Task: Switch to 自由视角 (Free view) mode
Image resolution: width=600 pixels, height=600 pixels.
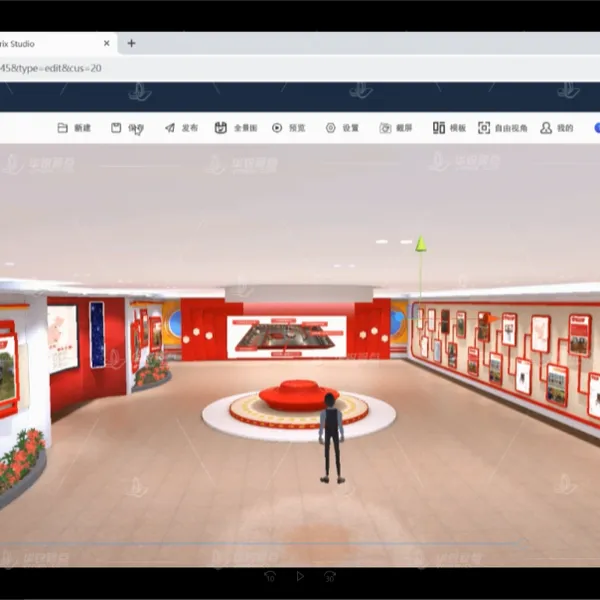Action: pos(502,128)
